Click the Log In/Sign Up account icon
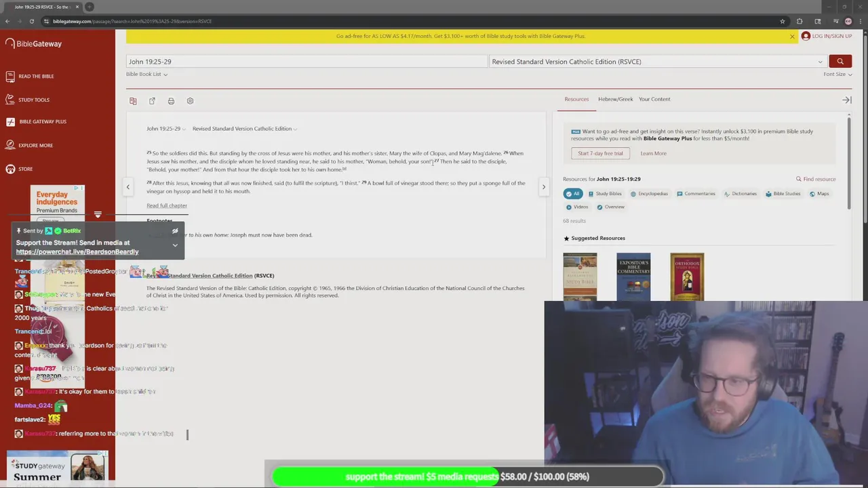This screenshot has width=868, height=488. [x=806, y=36]
